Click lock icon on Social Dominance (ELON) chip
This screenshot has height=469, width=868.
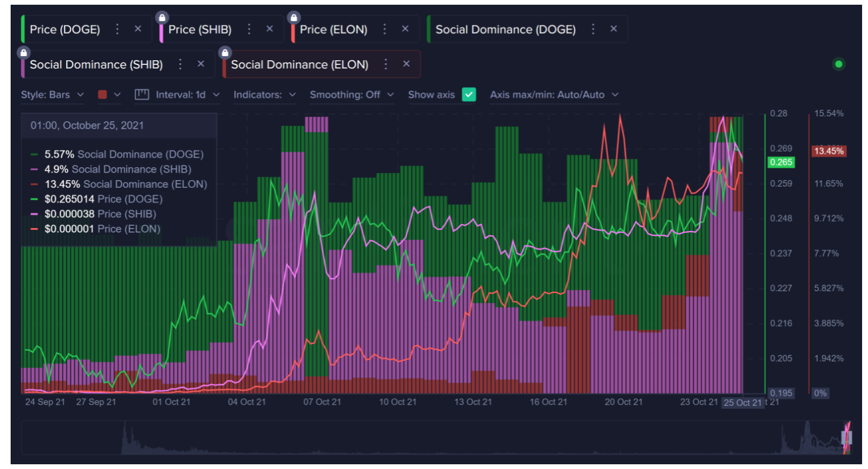(x=225, y=53)
